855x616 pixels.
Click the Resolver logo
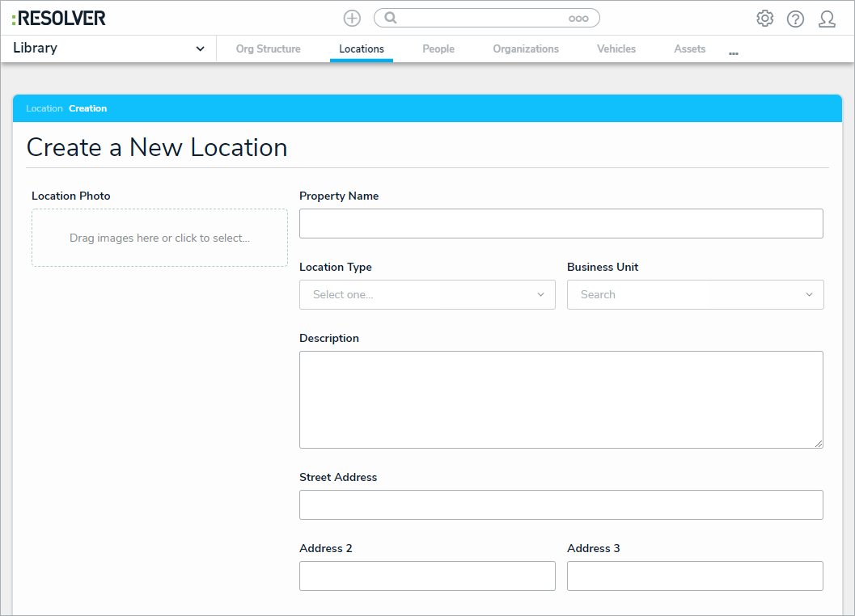click(59, 18)
